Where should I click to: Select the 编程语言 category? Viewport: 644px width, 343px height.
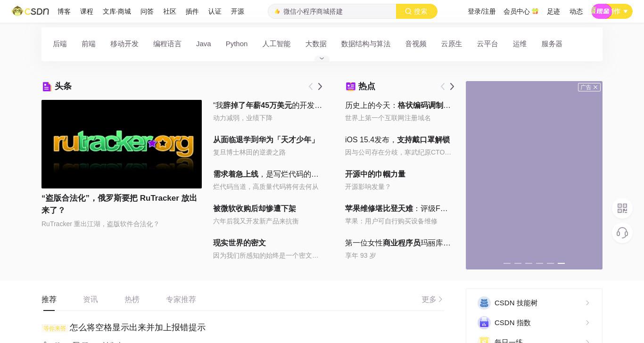[167, 44]
